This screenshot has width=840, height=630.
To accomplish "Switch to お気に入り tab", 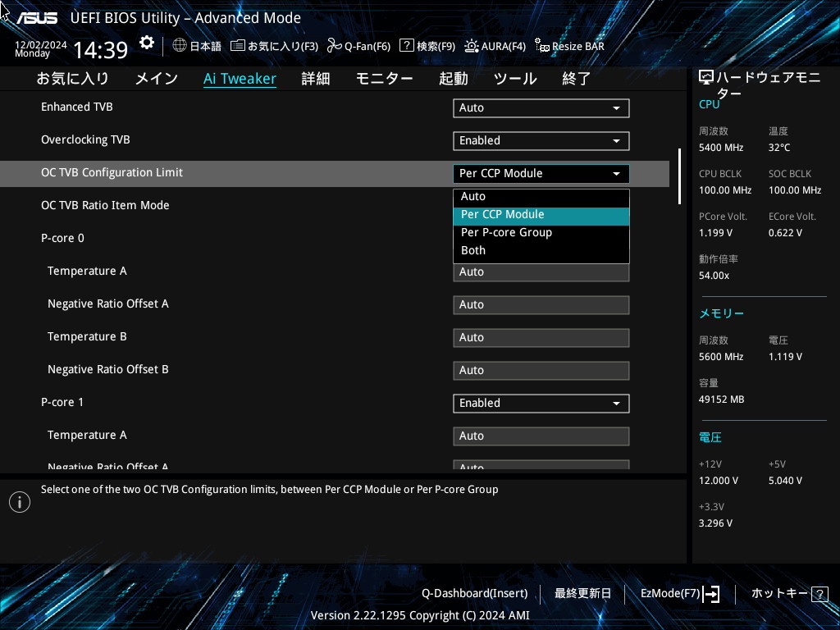I will click(72, 79).
